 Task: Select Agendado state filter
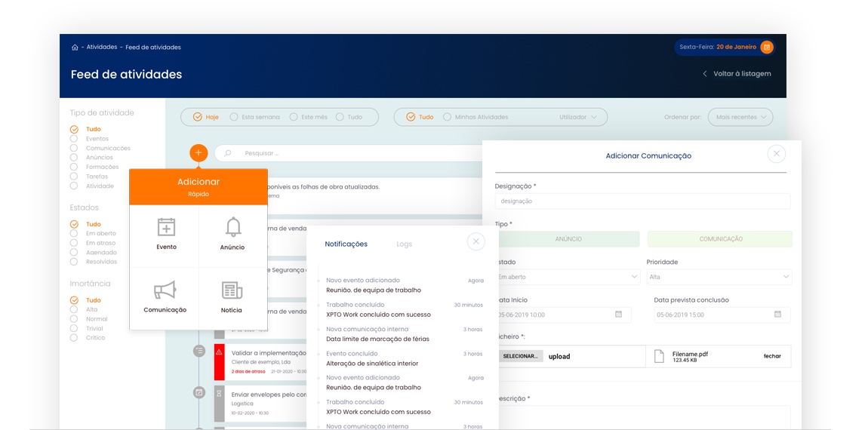point(93,253)
